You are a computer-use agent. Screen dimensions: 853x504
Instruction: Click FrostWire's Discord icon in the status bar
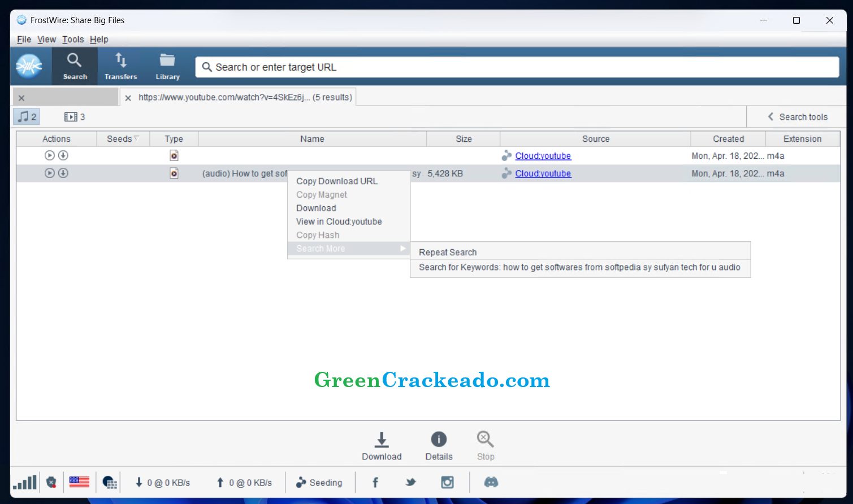click(x=491, y=482)
